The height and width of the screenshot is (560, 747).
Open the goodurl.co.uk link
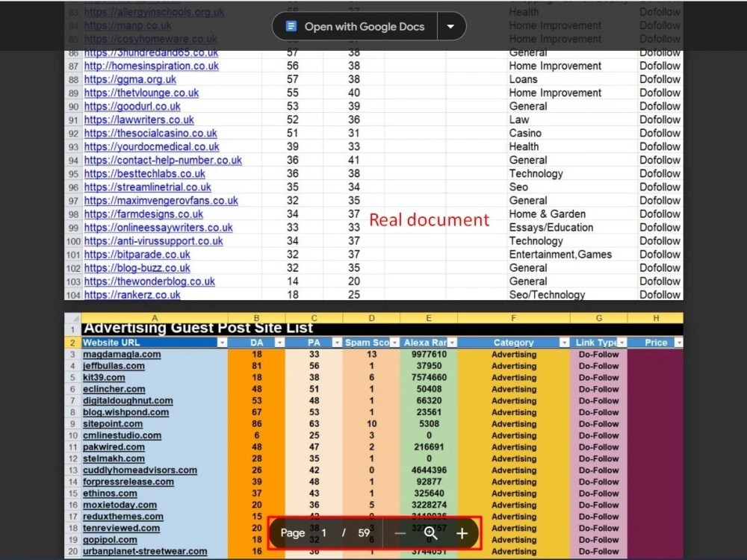click(x=132, y=106)
